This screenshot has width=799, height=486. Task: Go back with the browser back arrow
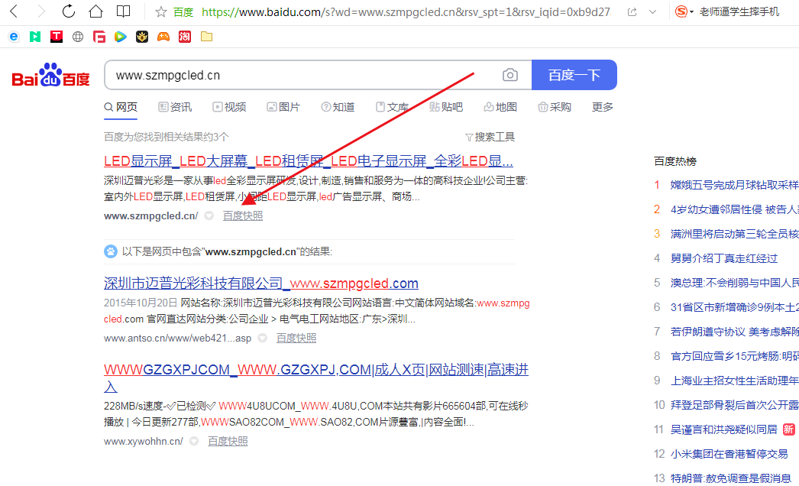14,11
